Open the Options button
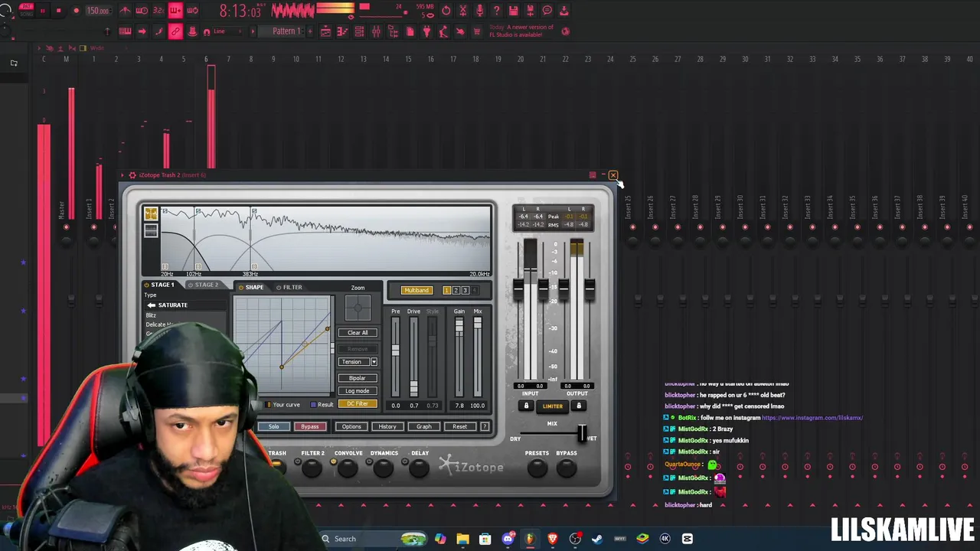The height and width of the screenshot is (551, 980). coord(351,426)
